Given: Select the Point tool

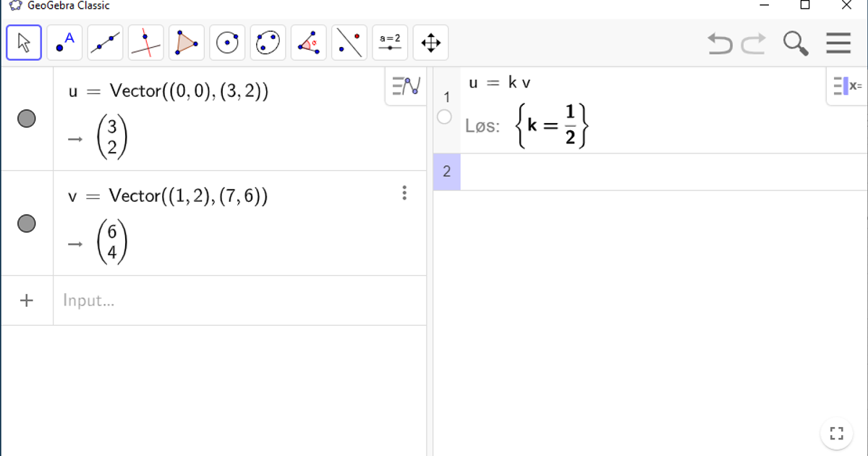Looking at the screenshot, I should 64,43.
